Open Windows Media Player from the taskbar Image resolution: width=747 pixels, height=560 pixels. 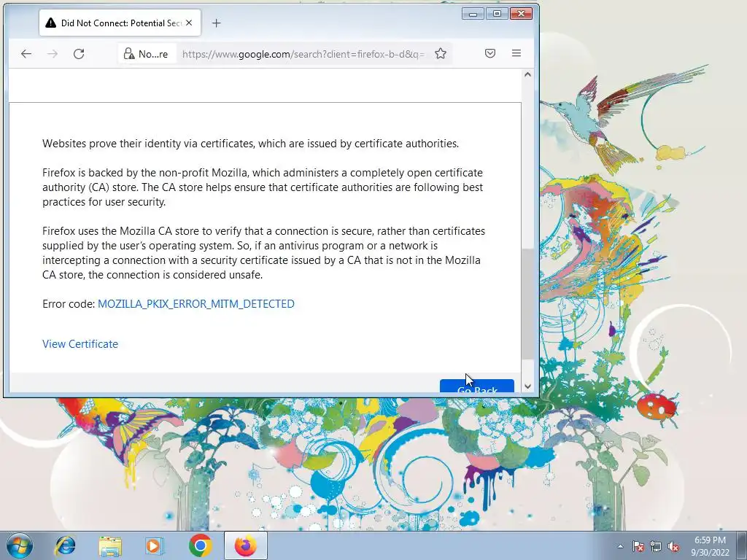tap(155, 545)
